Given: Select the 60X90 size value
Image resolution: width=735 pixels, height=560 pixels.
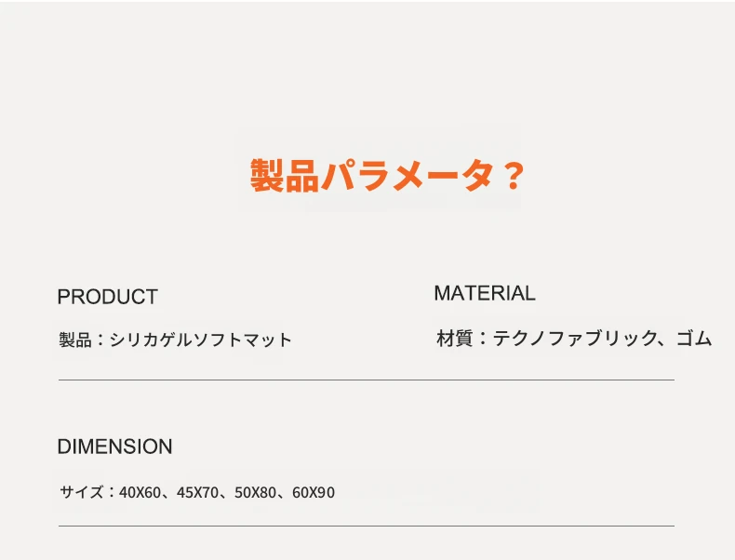Looking at the screenshot, I should pos(314,492).
